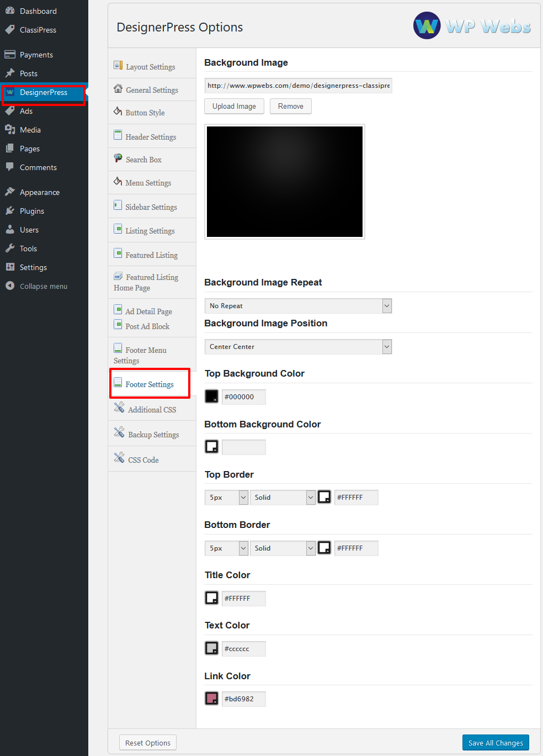Click the Additional CSS tools icon
This screenshot has width=543, height=756.
point(119,408)
